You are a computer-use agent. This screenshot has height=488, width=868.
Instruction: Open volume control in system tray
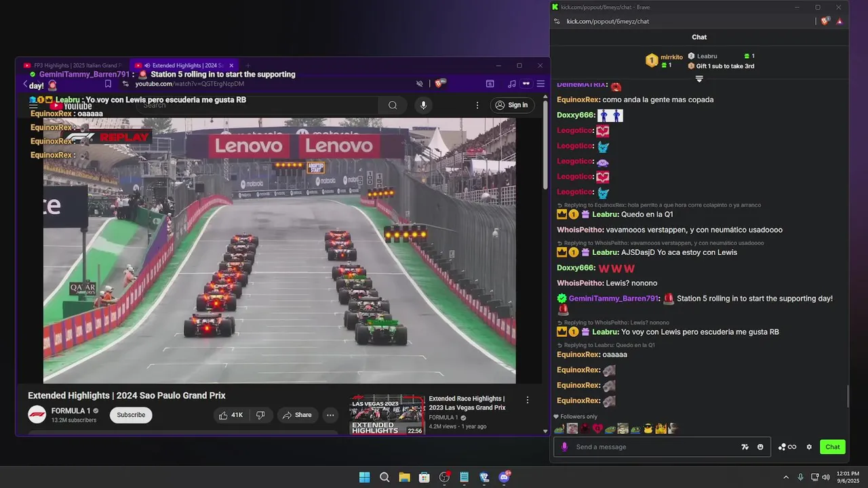(826, 477)
